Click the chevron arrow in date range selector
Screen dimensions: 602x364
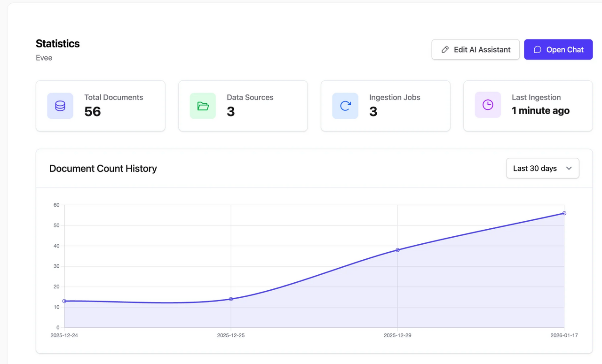tap(569, 168)
